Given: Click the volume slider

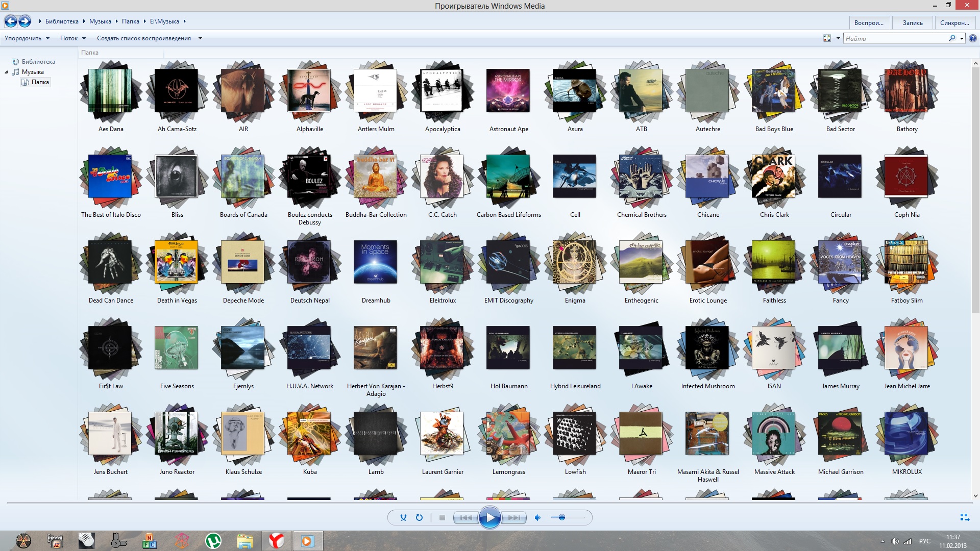Looking at the screenshot, I should 568,517.
